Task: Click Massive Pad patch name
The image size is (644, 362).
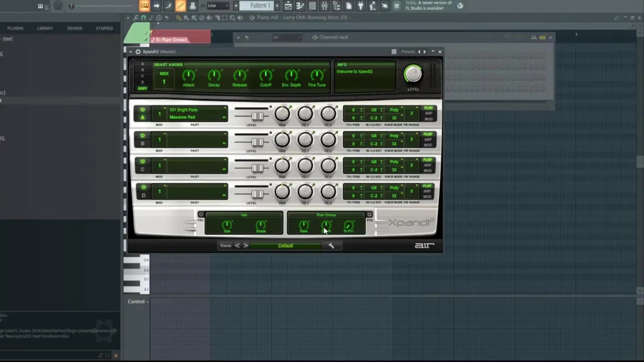Action: tap(182, 117)
